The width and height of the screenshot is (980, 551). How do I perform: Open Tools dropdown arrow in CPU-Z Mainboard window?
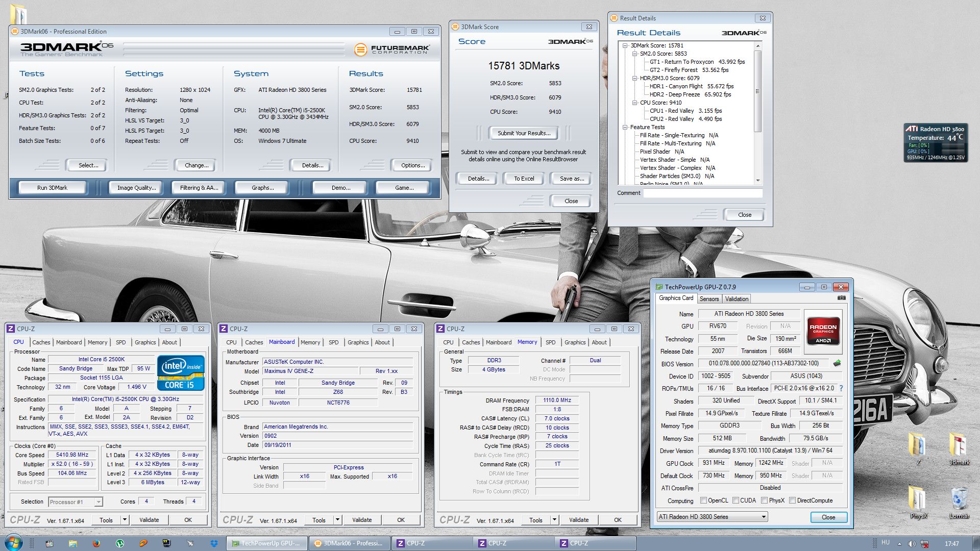pos(337,520)
